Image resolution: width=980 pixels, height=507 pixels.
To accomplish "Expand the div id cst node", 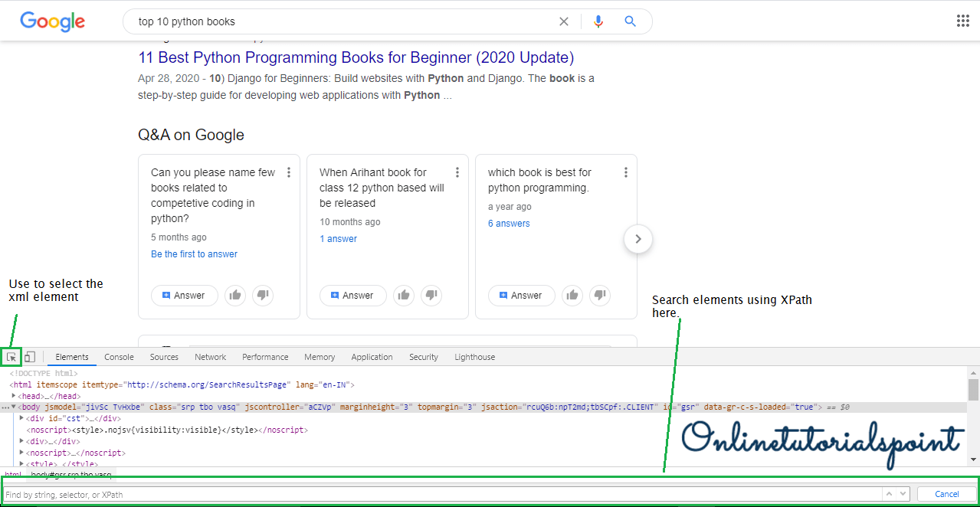I will tap(22, 418).
